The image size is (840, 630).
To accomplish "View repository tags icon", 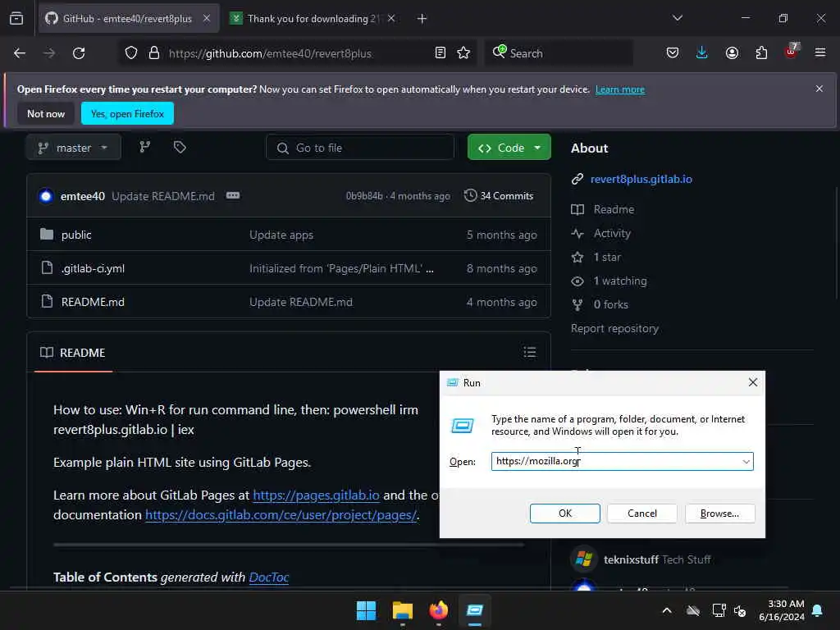I will [180, 148].
